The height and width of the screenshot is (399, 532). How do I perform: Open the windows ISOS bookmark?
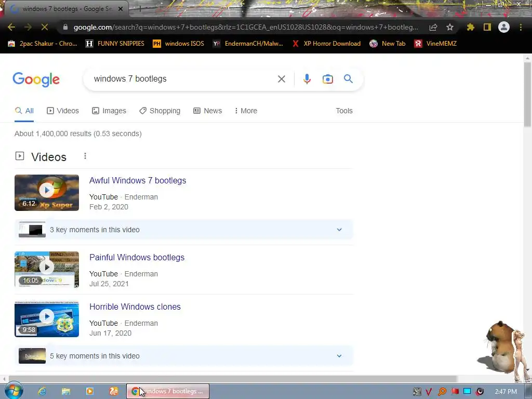pos(179,44)
